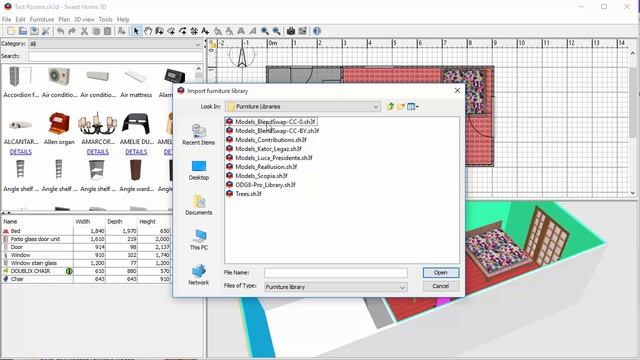
Task: Open the view menu icon in dialog
Action: coord(412,107)
